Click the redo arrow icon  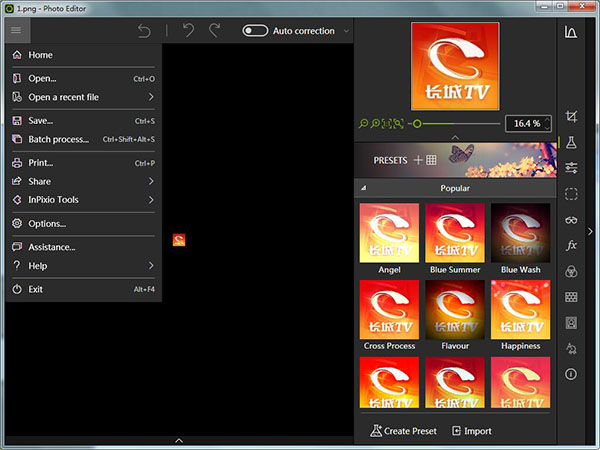[215, 30]
